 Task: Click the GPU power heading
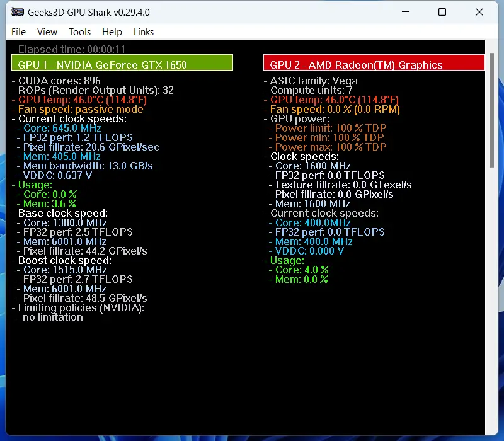tap(297, 118)
